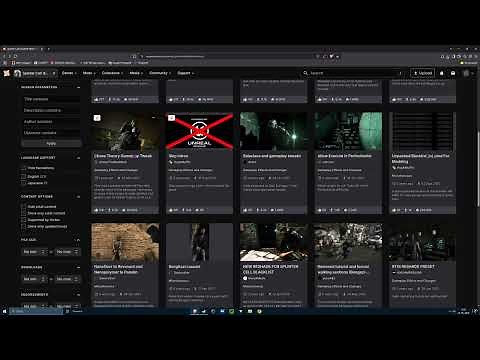Open the Media menu
Screen dimensions: 480x360
(136, 73)
